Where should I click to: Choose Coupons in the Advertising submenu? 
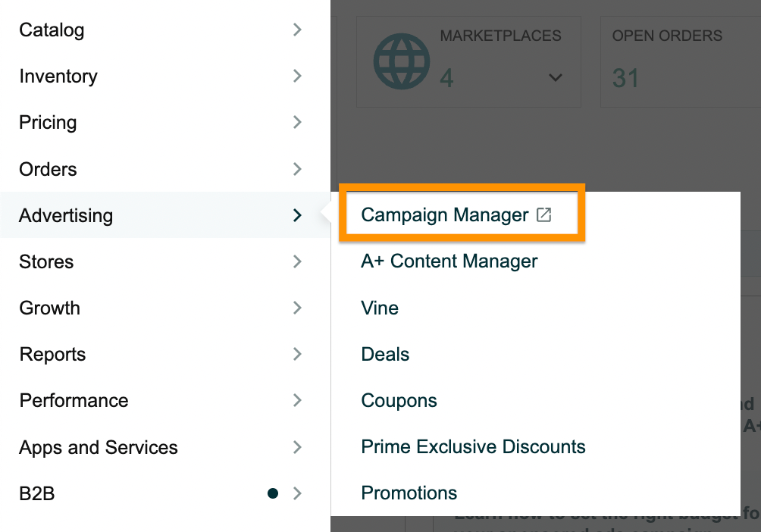click(399, 401)
